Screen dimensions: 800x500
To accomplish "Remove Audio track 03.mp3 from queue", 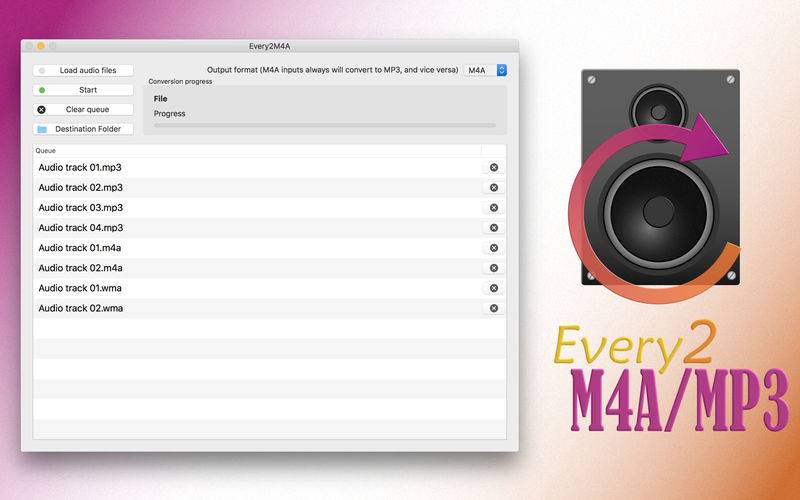I will coord(493,208).
